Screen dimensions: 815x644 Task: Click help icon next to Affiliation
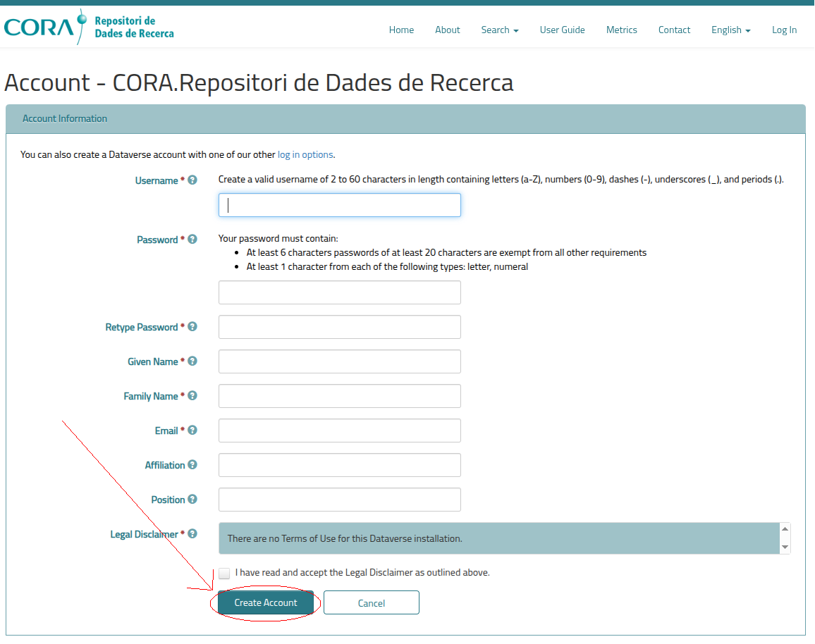click(x=192, y=465)
